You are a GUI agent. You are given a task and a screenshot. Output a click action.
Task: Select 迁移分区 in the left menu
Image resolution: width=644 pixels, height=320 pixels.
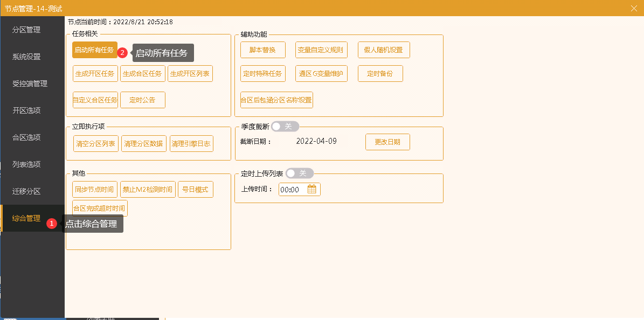[x=26, y=191]
